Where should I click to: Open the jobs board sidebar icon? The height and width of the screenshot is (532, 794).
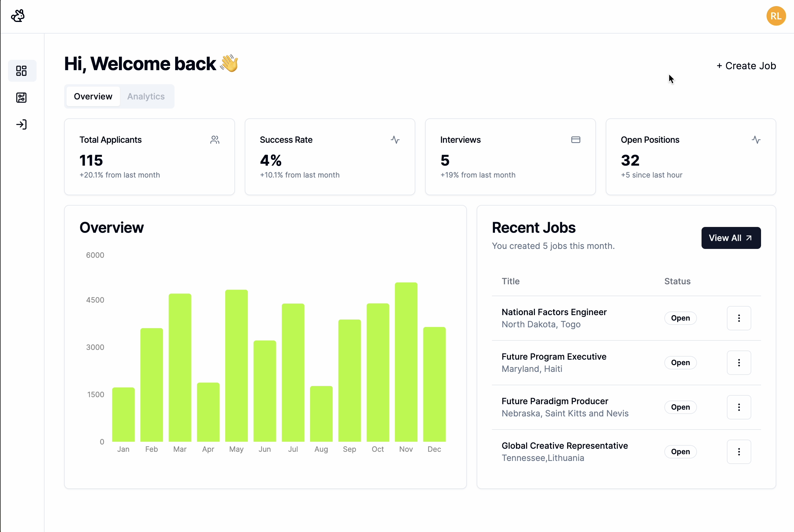[x=21, y=98]
